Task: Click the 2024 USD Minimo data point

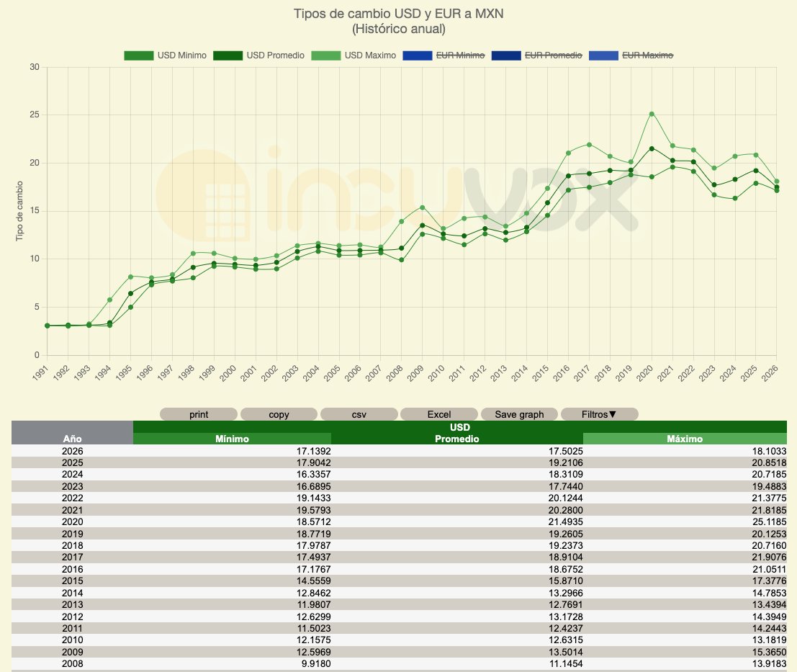Action: (735, 198)
